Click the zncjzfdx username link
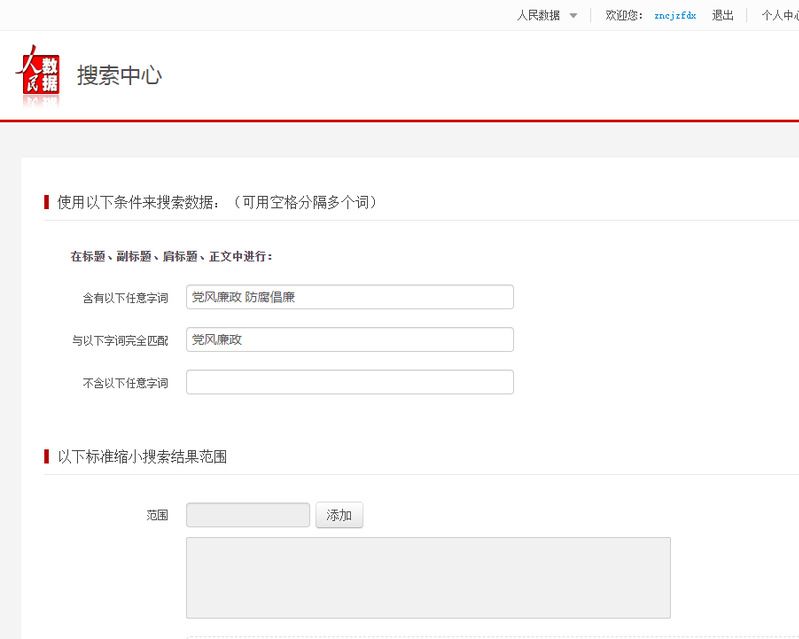This screenshot has height=639, width=799. tap(675, 16)
